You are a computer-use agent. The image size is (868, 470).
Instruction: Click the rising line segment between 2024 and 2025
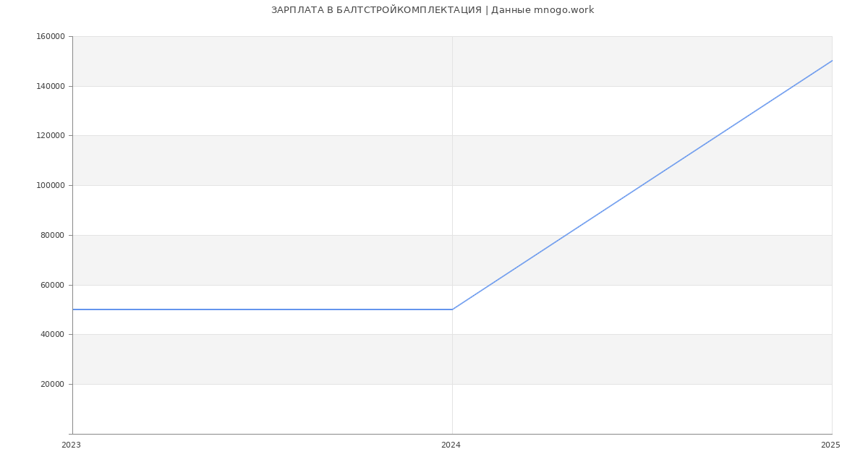pyautogui.click(x=579, y=226)
